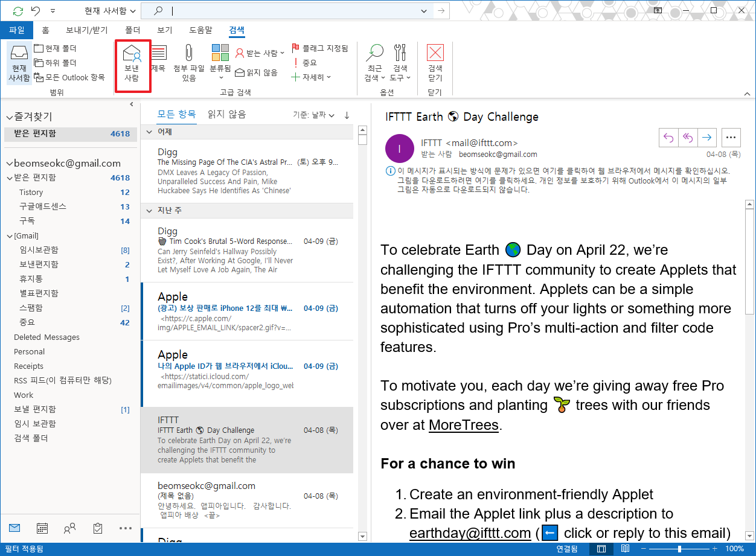Click the 보낸 사람 search filter

[x=132, y=63]
